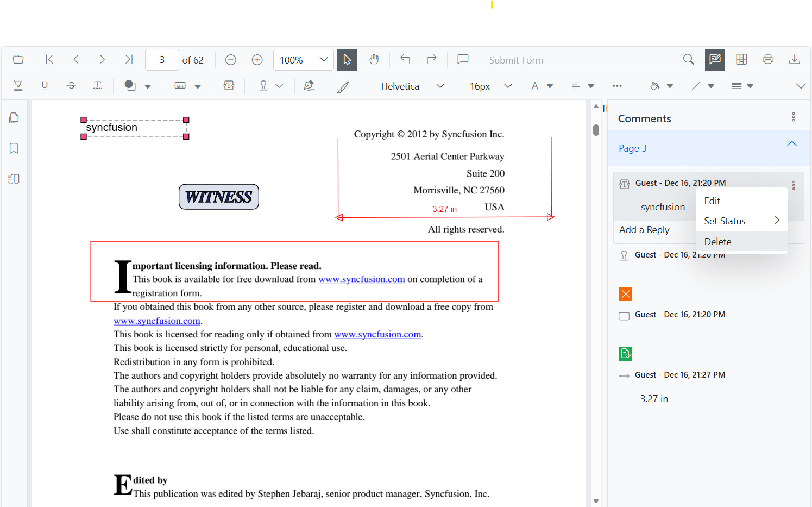Select the Underline annotation tool
The height and width of the screenshot is (507, 812).
[x=45, y=86]
